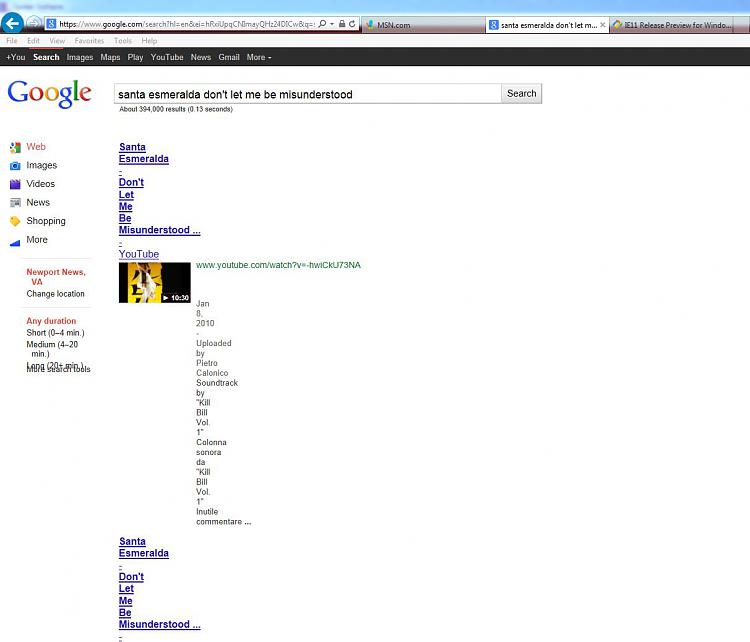Click the green youtube.com/watch URL
This screenshot has width=750, height=642.
pos(278,265)
